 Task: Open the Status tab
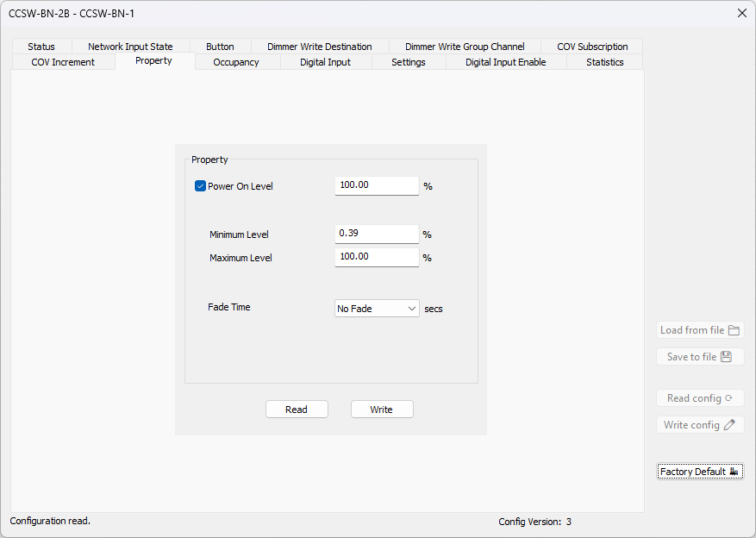(41, 47)
